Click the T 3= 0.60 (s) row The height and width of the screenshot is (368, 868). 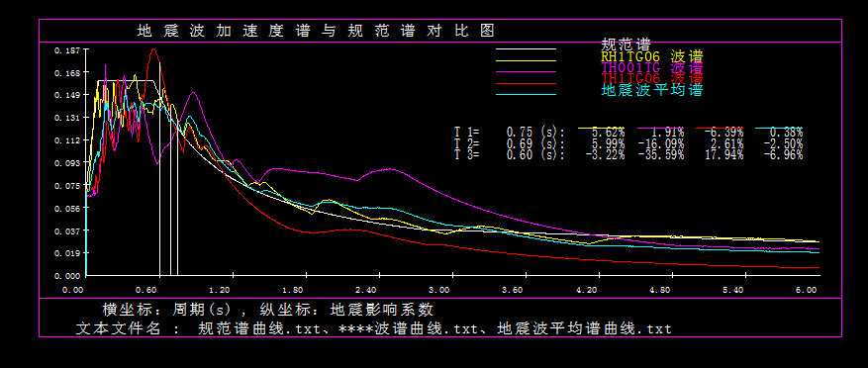coord(628,155)
